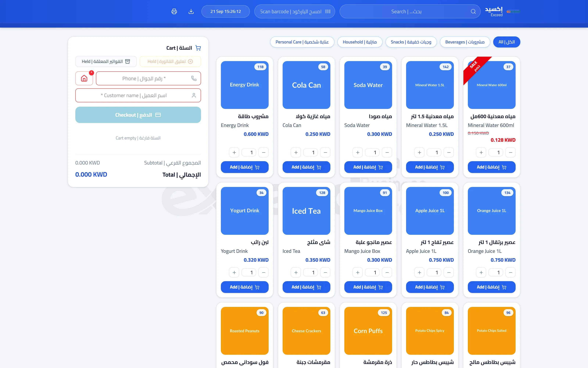Click the Roasted Peanuts product tile
The image size is (588, 368).
[x=244, y=330]
